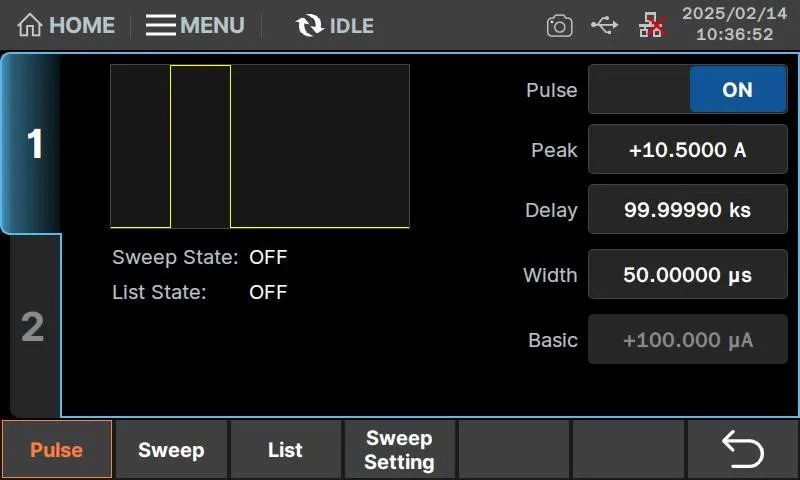This screenshot has height=480, width=800.
Task: Take a screenshot with camera icon
Action: (x=560, y=26)
